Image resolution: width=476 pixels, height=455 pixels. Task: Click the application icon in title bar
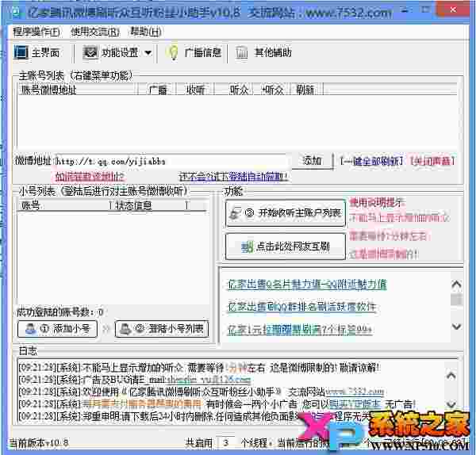(x=15, y=12)
